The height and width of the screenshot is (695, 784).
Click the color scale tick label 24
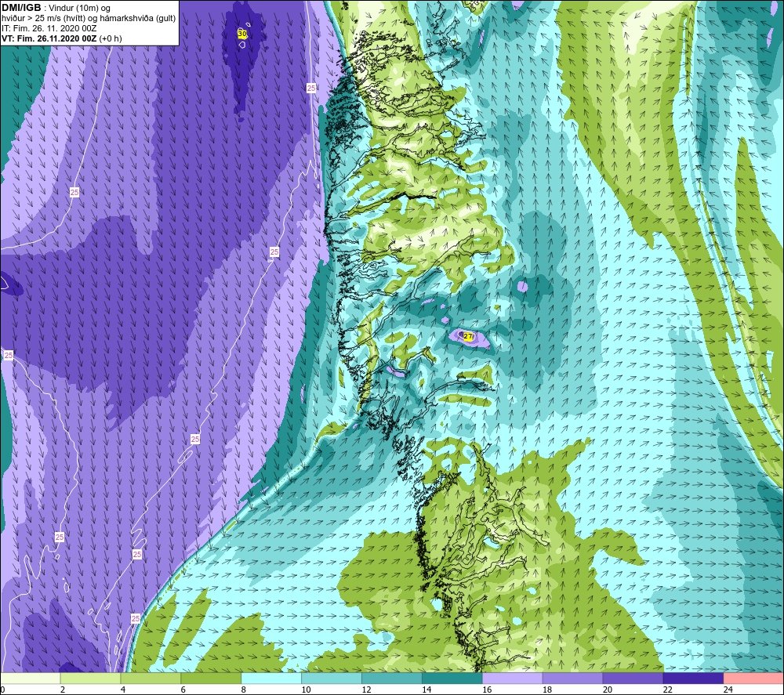[x=728, y=690]
